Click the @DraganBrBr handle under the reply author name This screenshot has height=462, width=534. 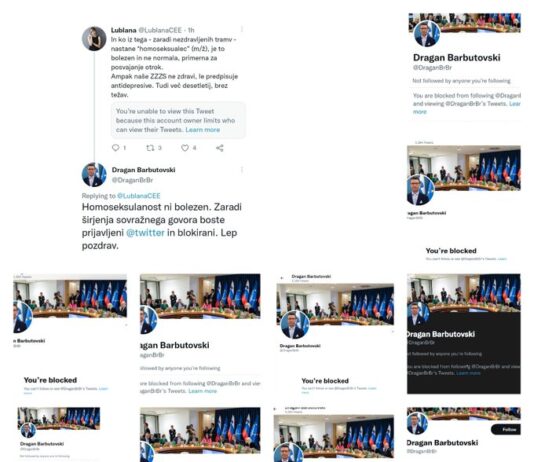pos(132,180)
